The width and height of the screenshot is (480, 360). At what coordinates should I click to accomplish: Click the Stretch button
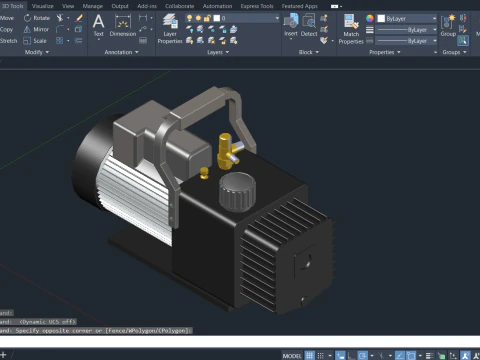coord(9,41)
